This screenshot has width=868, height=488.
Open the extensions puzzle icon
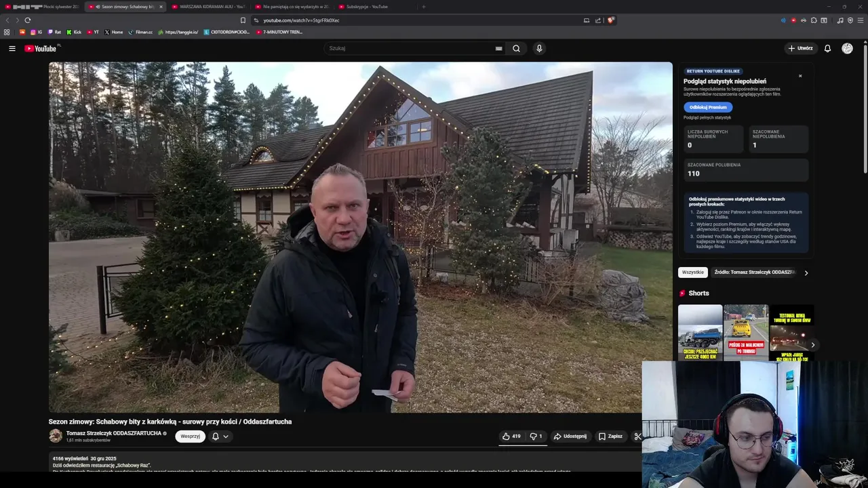814,20
